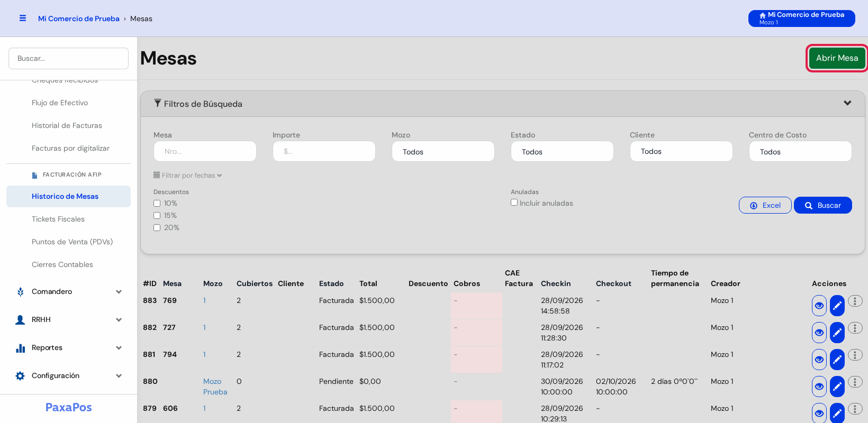Open the hamburger menu icon

[x=23, y=18]
